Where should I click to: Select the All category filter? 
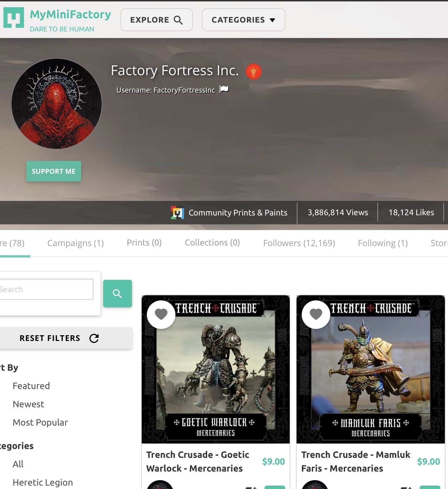18,464
